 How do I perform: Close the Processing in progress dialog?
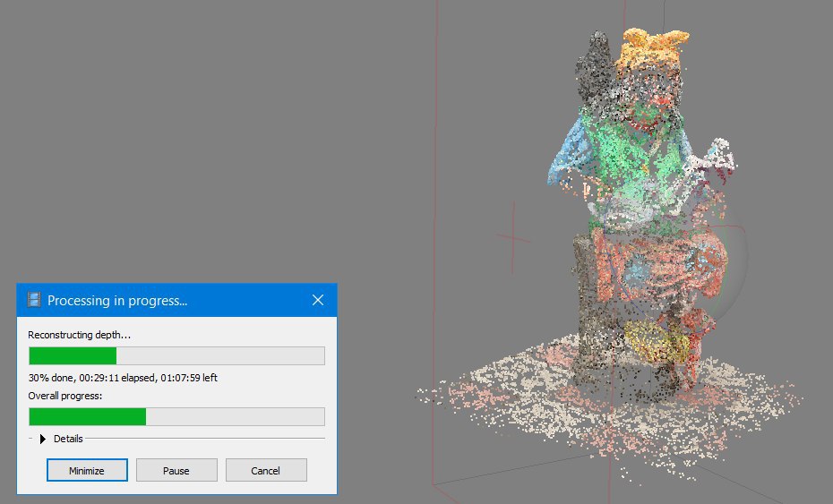pyautogui.click(x=318, y=300)
